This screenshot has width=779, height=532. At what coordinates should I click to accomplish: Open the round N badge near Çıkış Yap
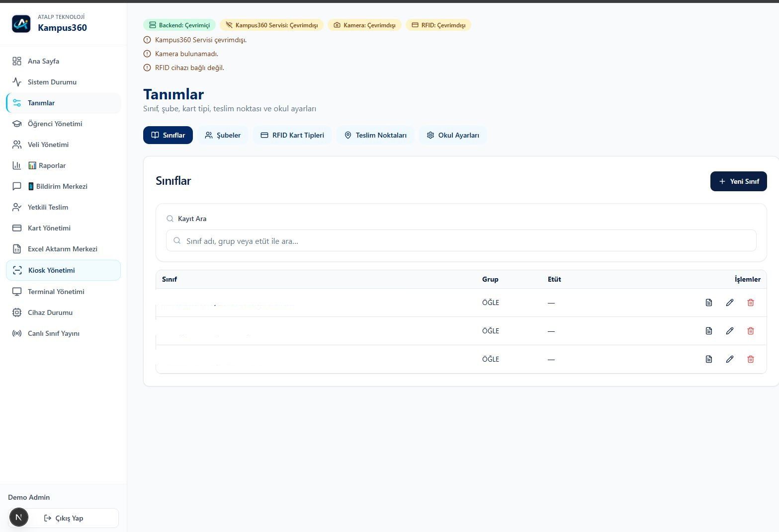(x=19, y=518)
